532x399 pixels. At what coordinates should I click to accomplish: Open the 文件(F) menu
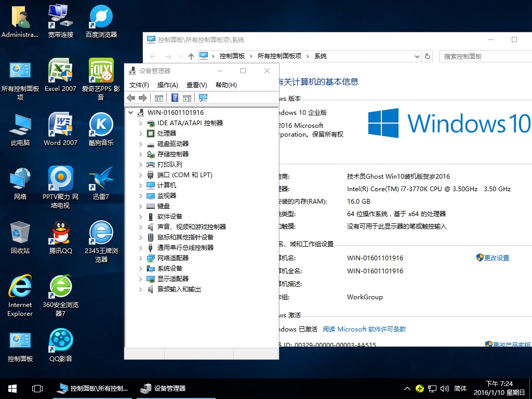pyautogui.click(x=139, y=85)
